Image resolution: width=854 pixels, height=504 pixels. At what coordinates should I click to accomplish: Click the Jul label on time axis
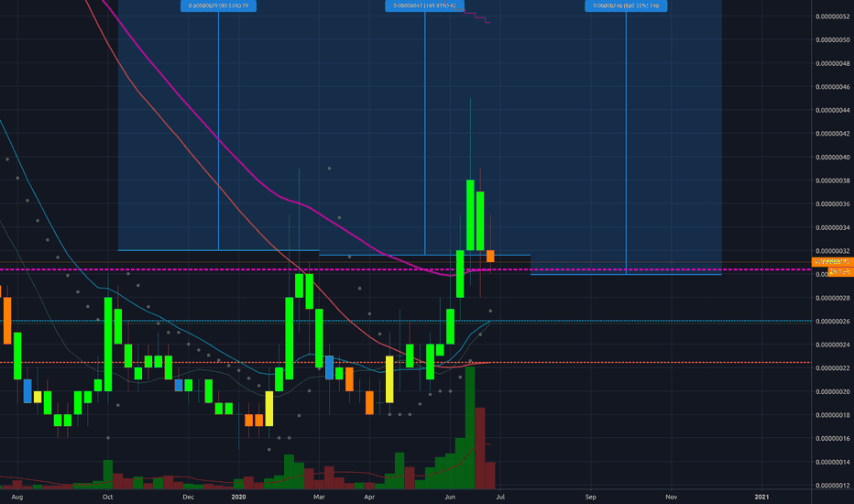(500, 497)
